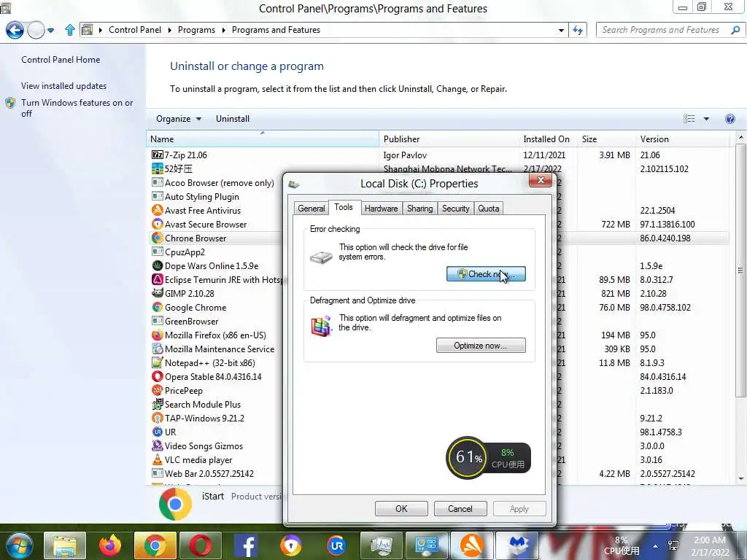This screenshot has width=747, height=560.
Task: Open View installed updates link
Action: pyautogui.click(x=64, y=86)
